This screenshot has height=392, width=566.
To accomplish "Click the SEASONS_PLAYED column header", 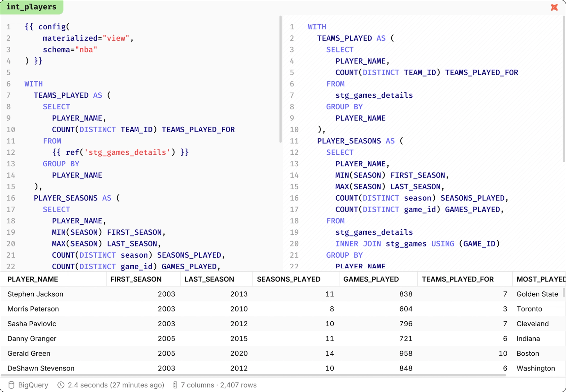I will [x=288, y=279].
